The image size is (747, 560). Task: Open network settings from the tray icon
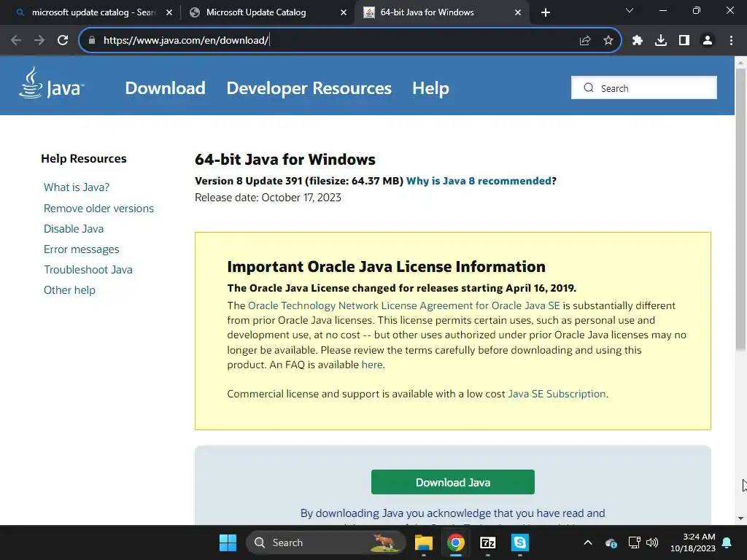634,542
